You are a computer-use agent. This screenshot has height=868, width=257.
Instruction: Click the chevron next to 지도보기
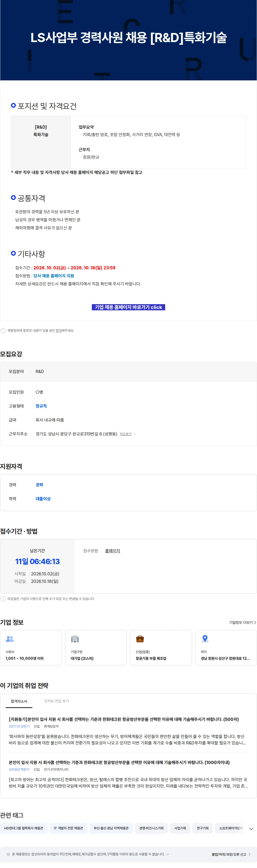[x=134, y=434]
